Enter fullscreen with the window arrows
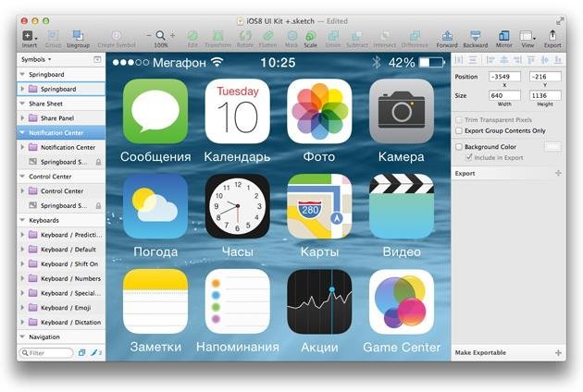Screen dimensions: 583x392 (560, 21)
